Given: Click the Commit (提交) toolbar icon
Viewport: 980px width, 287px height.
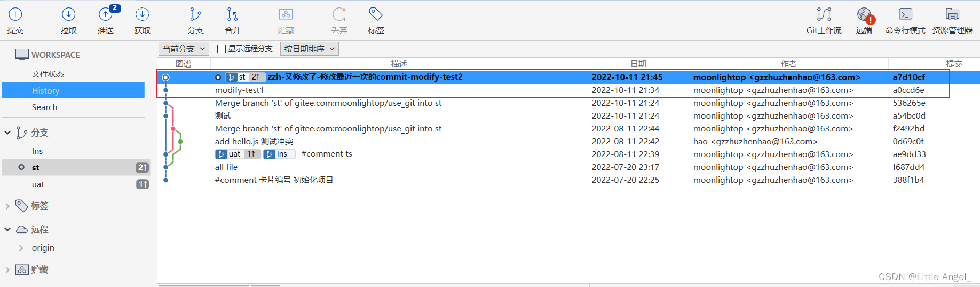Looking at the screenshot, I should point(15,14).
